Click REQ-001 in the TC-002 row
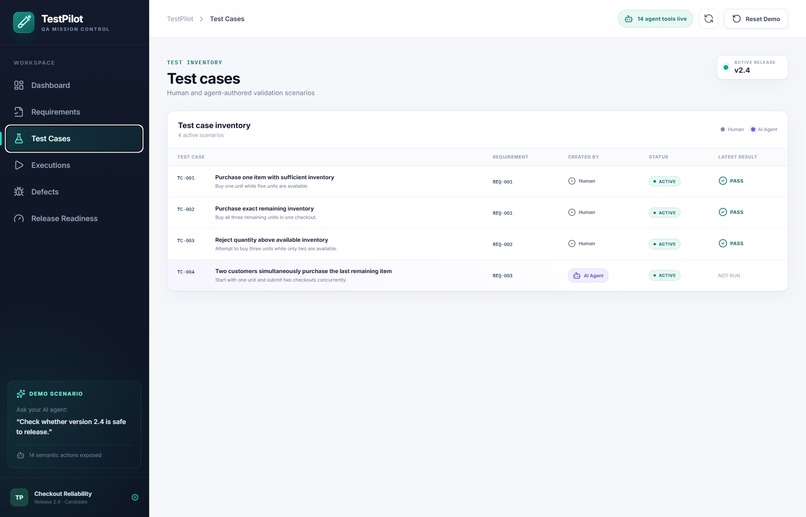Screen dimensions: 806x517 point(503,213)
